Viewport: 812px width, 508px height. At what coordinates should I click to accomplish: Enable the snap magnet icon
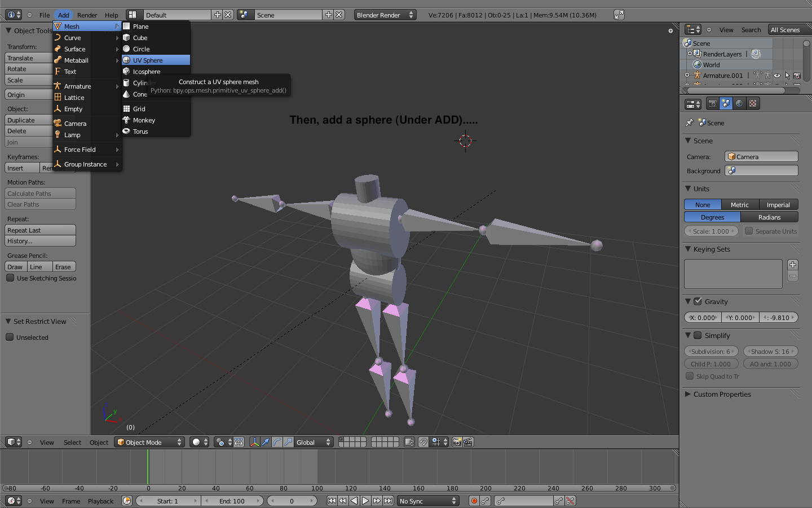click(423, 443)
